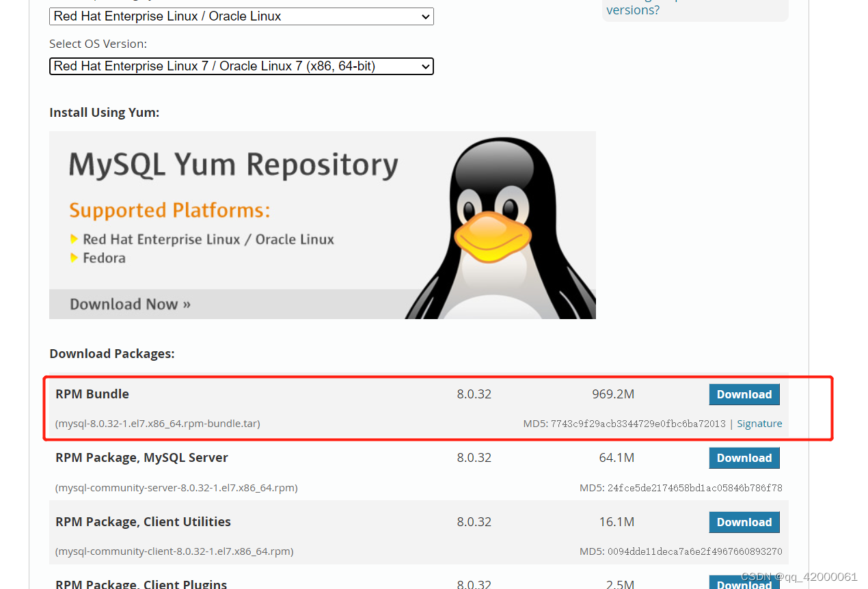Click the Client Utilities MD5 checksum value
868x589 pixels.
pyautogui.click(x=695, y=551)
